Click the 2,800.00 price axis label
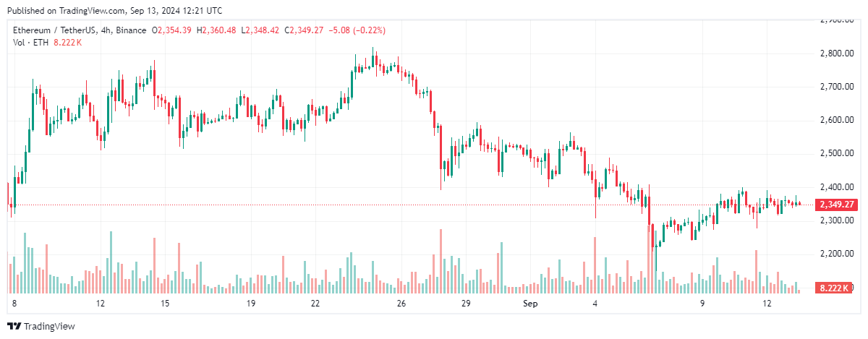Image resolution: width=868 pixels, height=339 pixels. pyautogui.click(x=838, y=53)
